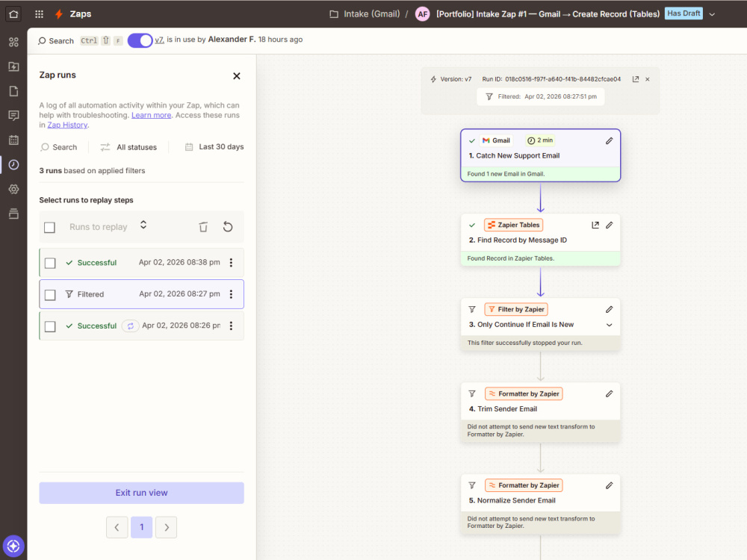
Task: Go to next page of runs
Action: click(167, 527)
